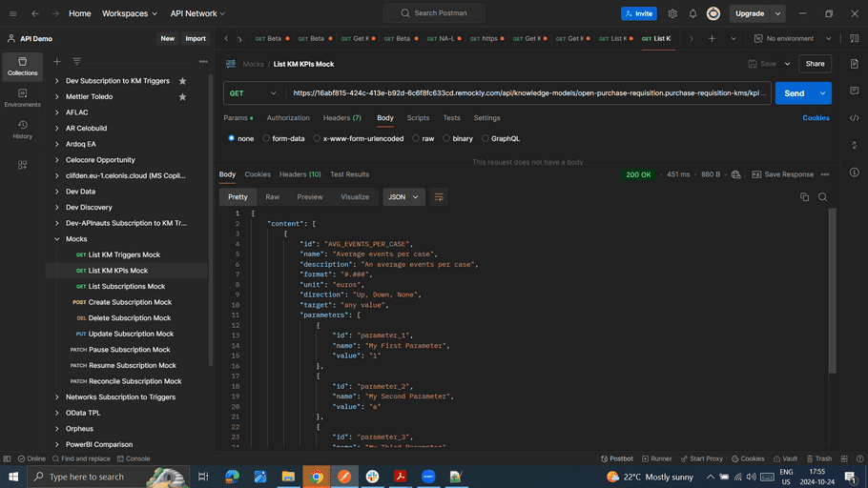Image resolution: width=868 pixels, height=488 pixels.
Task: Open the History sidebar panel
Action: click(x=22, y=130)
